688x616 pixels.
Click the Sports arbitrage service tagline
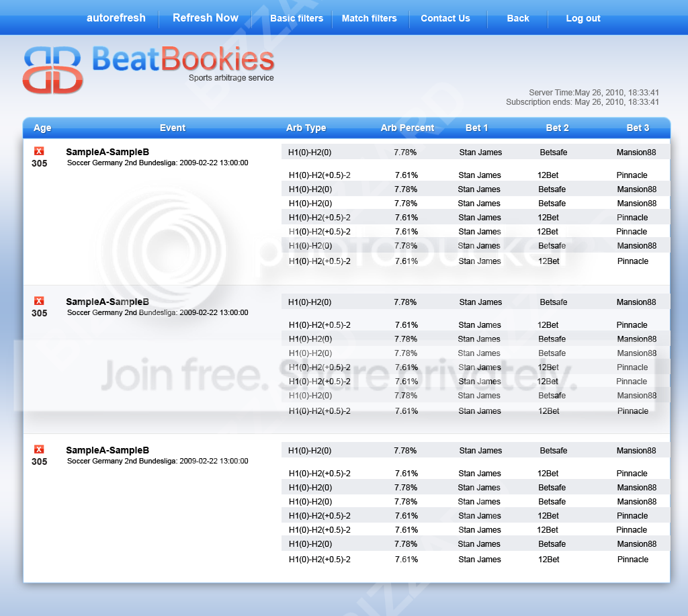click(231, 78)
